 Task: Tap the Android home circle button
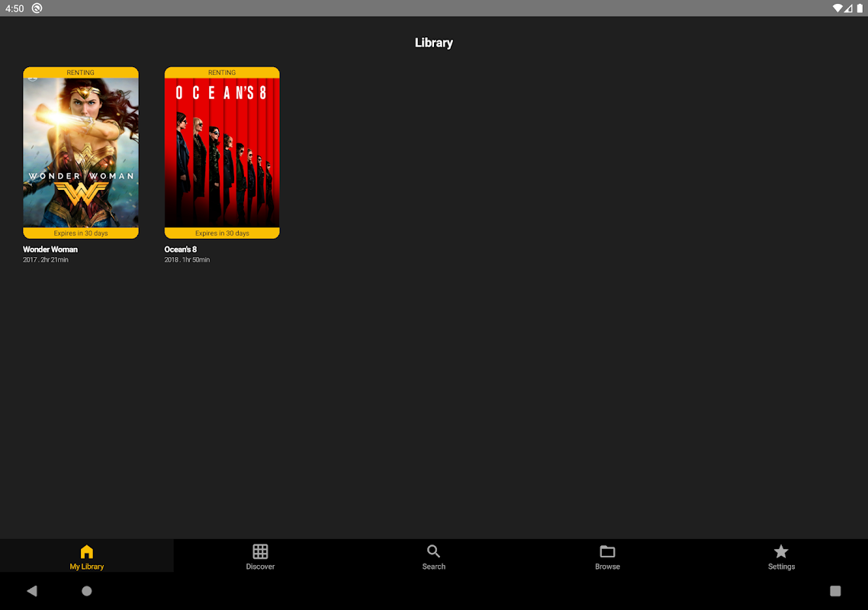click(x=87, y=591)
